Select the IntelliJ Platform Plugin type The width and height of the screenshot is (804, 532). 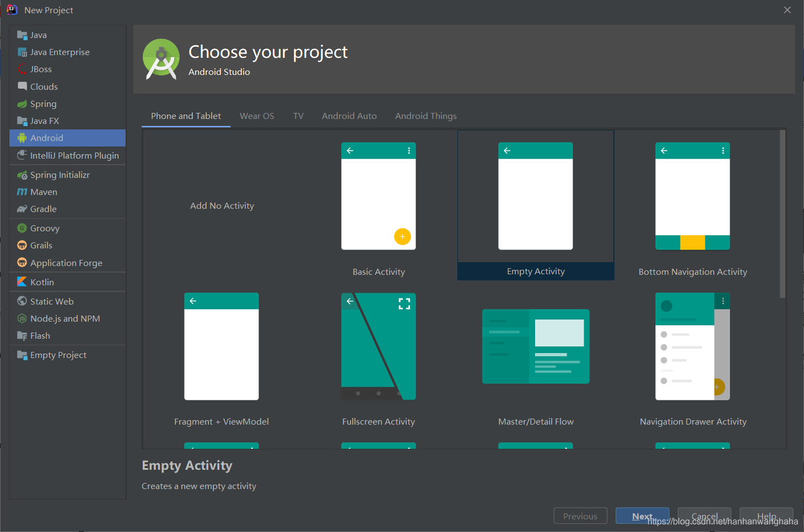coord(74,155)
